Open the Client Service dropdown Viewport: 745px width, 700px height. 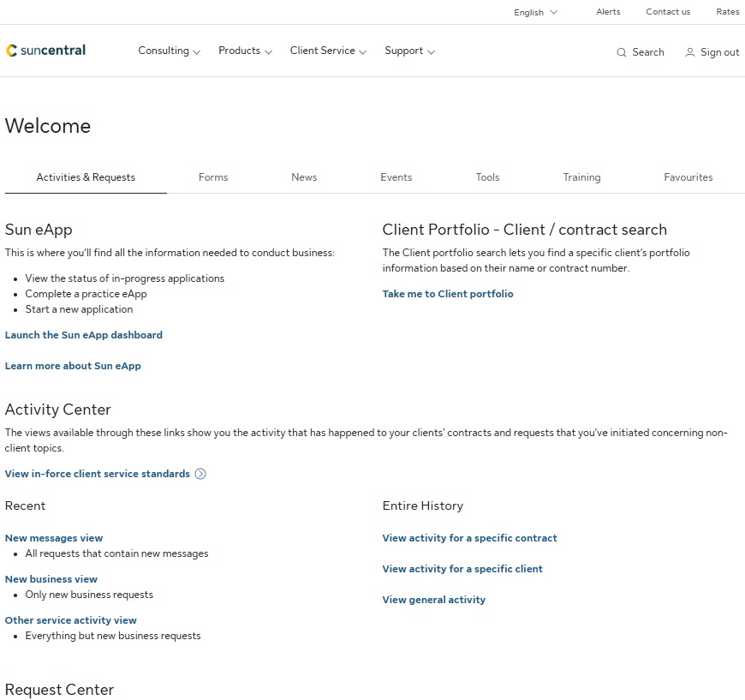click(x=328, y=51)
